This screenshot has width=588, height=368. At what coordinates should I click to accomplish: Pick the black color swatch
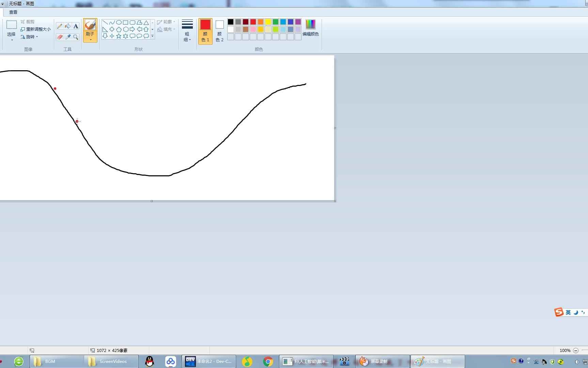coord(231,22)
